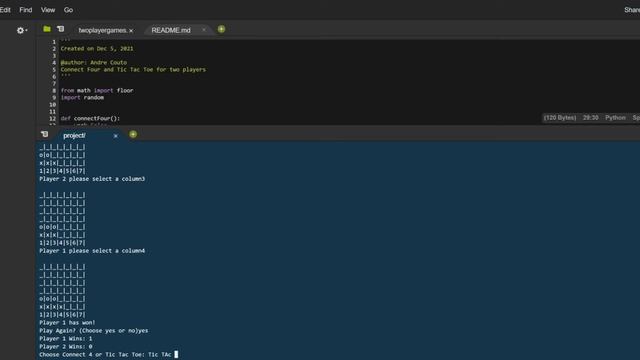This screenshot has height=360, width=640.
Task: Close the twoplayergames tab
Action: pyautogui.click(x=131, y=31)
